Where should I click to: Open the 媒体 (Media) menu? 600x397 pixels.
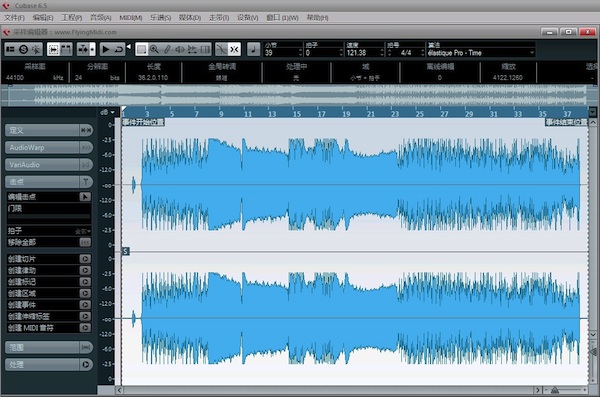190,18
